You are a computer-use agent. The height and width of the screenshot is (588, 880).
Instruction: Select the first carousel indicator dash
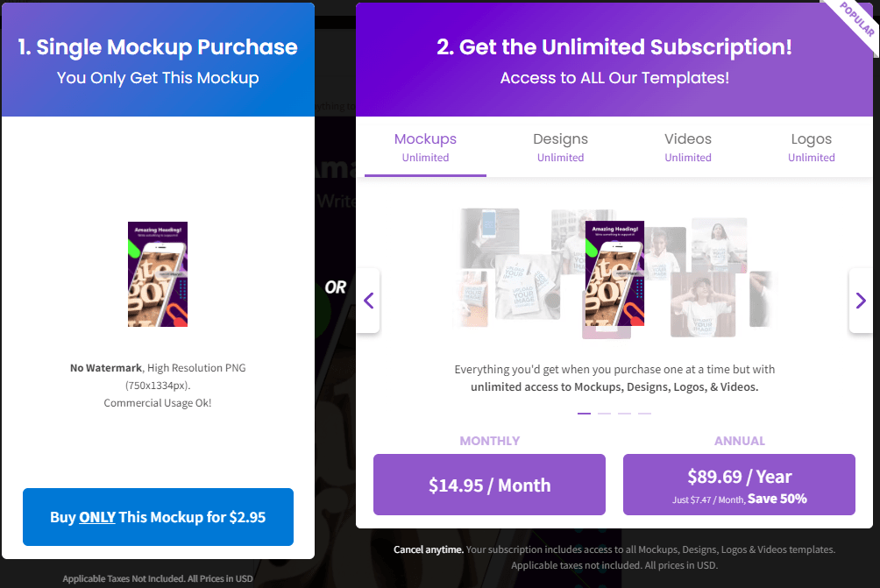tap(584, 413)
